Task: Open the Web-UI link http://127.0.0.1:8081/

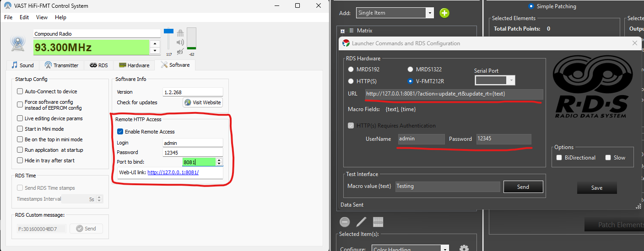Action: click(x=173, y=172)
